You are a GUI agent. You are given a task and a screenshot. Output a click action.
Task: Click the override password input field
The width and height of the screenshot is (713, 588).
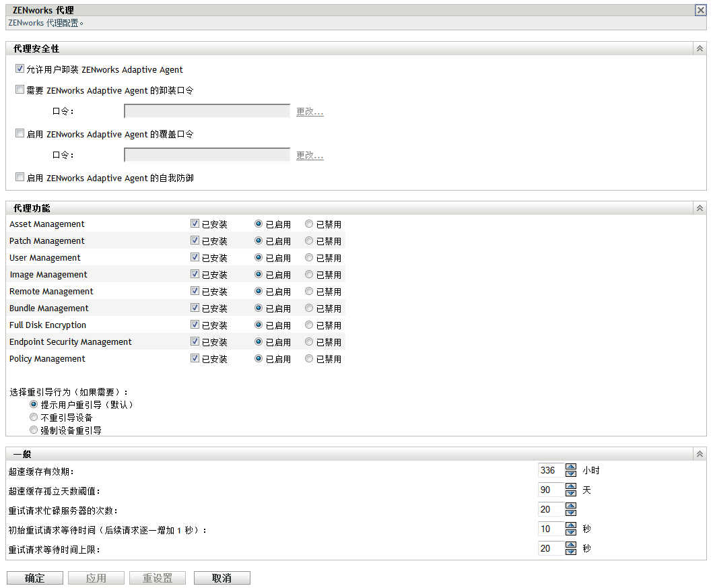click(x=207, y=155)
